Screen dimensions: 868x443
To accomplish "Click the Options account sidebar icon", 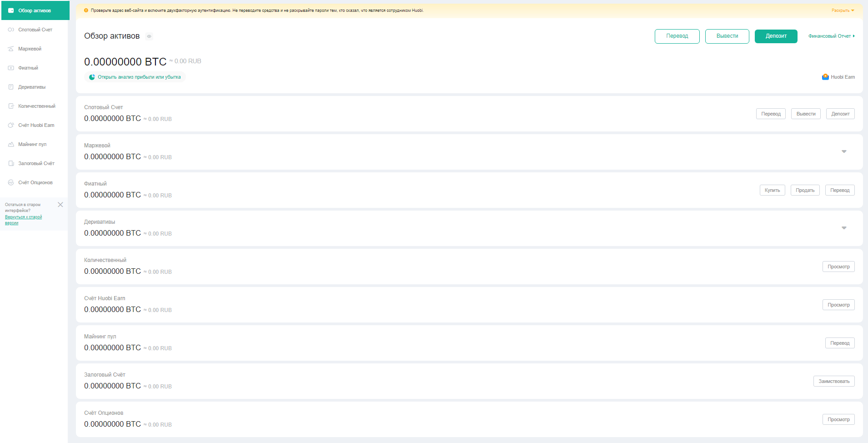I will 11,182.
